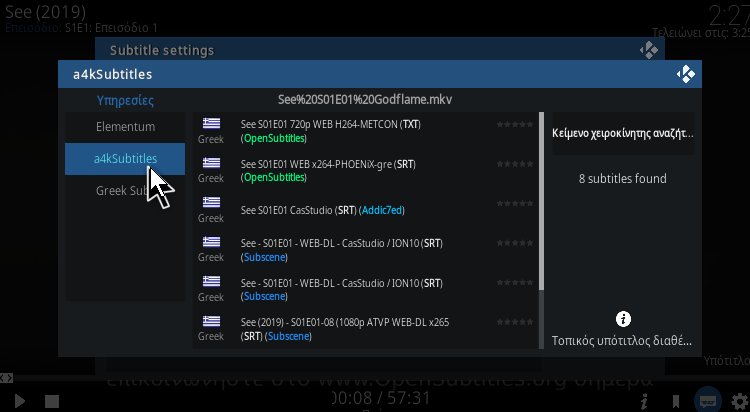Click the local subtitle available label

click(622, 341)
